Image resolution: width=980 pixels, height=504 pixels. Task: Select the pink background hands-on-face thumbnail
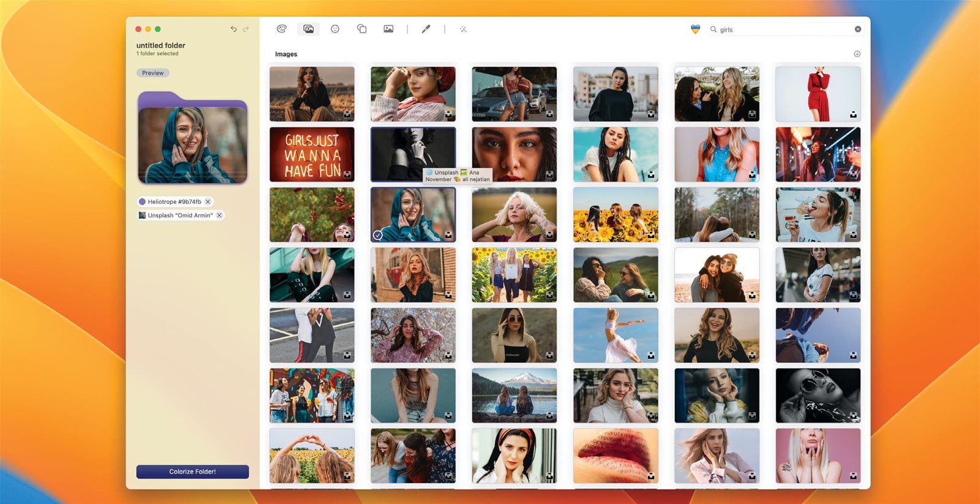[x=818, y=455]
